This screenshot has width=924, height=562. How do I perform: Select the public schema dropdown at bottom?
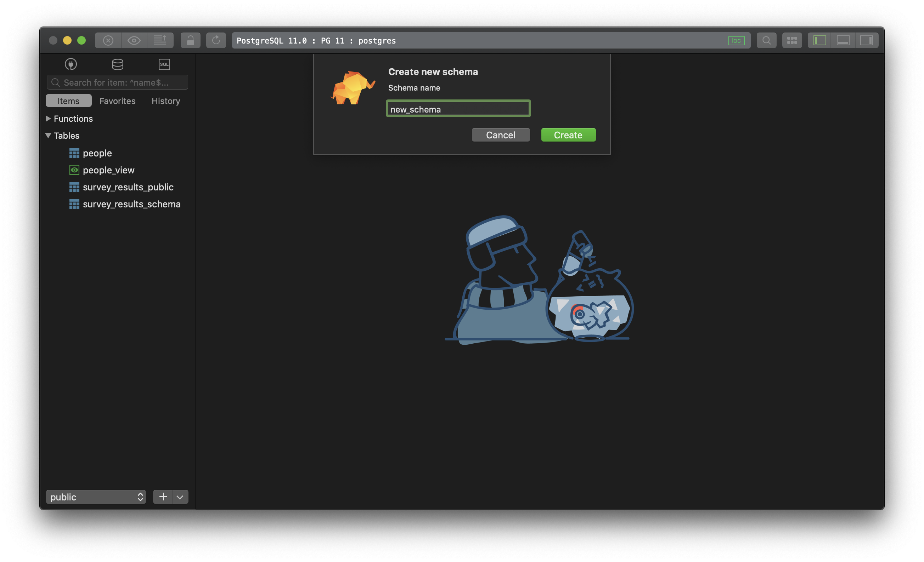coord(95,496)
